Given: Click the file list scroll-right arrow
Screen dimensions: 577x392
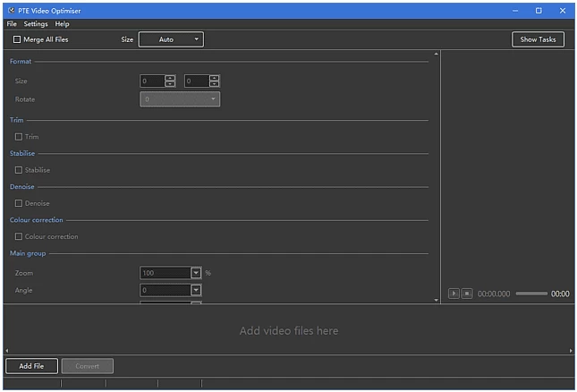Looking at the screenshot, I should pos(571,350).
